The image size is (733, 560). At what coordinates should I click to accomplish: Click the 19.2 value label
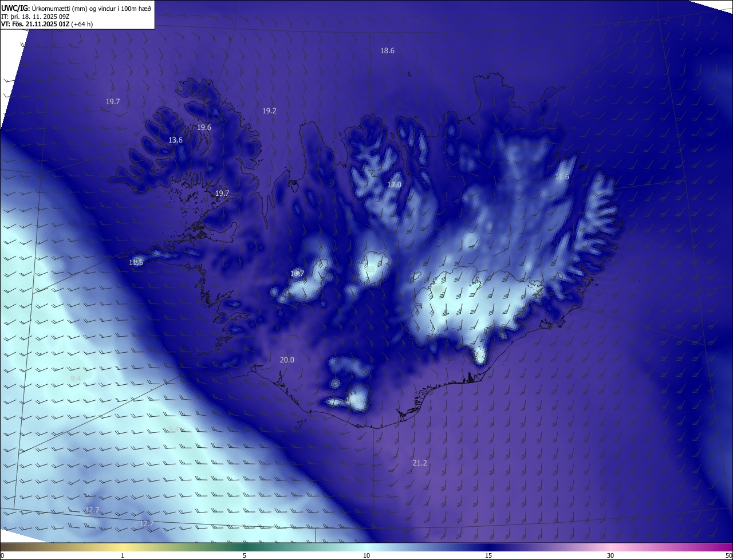tap(270, 111)
